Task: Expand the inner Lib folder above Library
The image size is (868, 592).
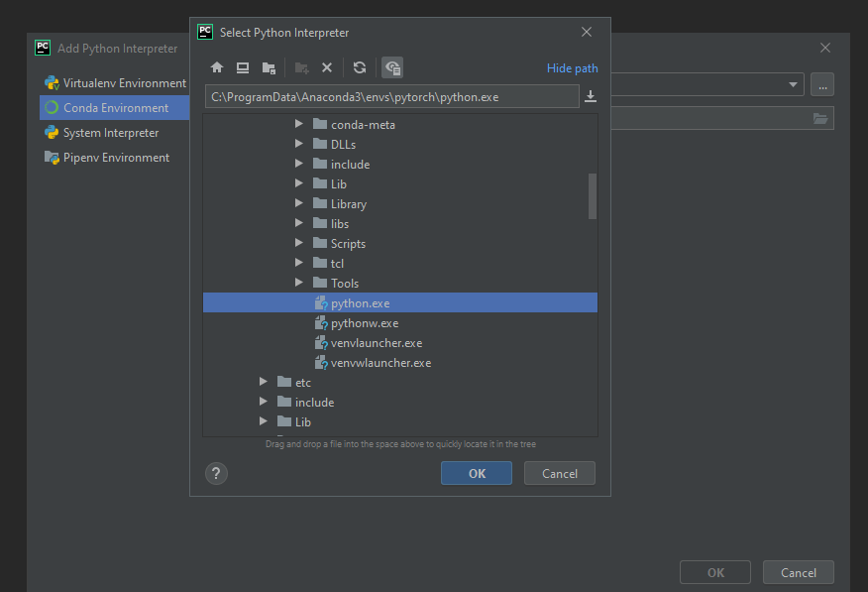Action: [299, 183]
